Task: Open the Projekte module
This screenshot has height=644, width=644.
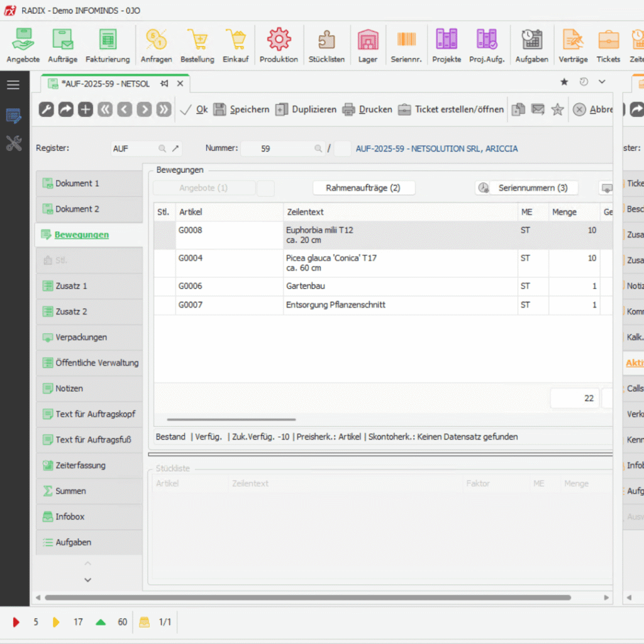Action: pos(447,45)
